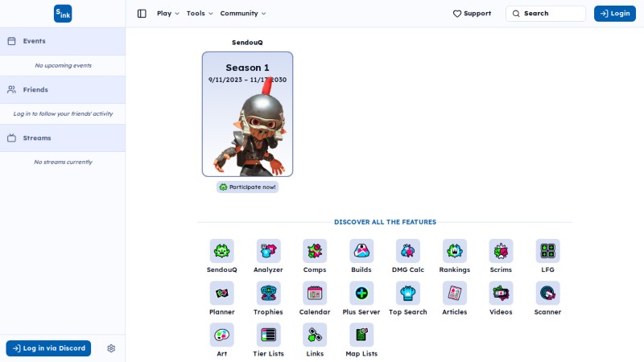Open the Map Lists icon

point(361,335)
